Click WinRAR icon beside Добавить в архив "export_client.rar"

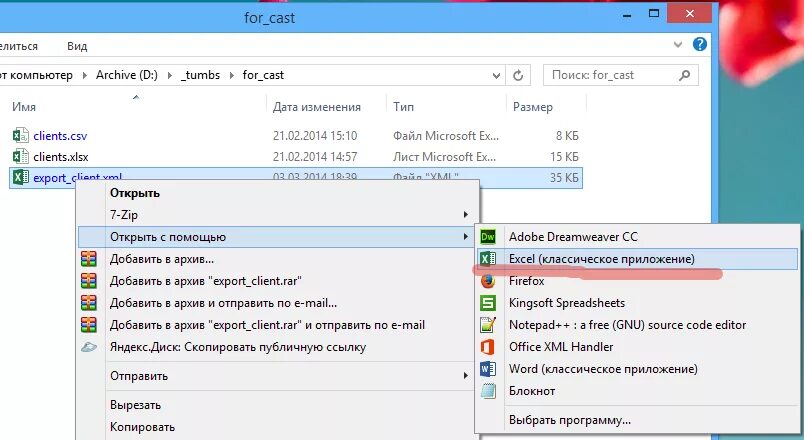[89, 281]
